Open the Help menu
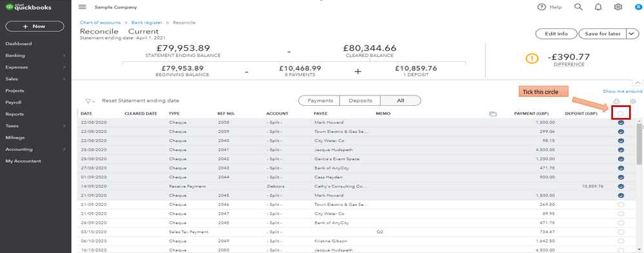 tap(550, 7)
